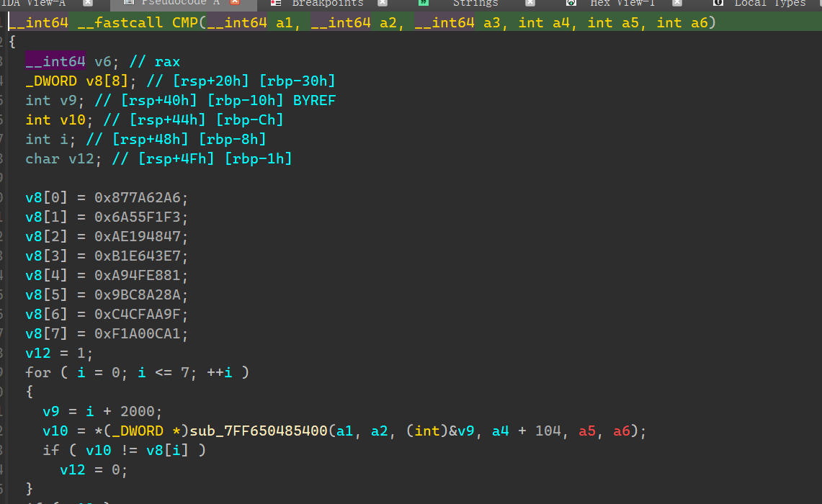Image resolution: width=822 pixels, height=504 pixels.
Task: Switch to the IDA View-A tab
Action: (x=32, y=3)
